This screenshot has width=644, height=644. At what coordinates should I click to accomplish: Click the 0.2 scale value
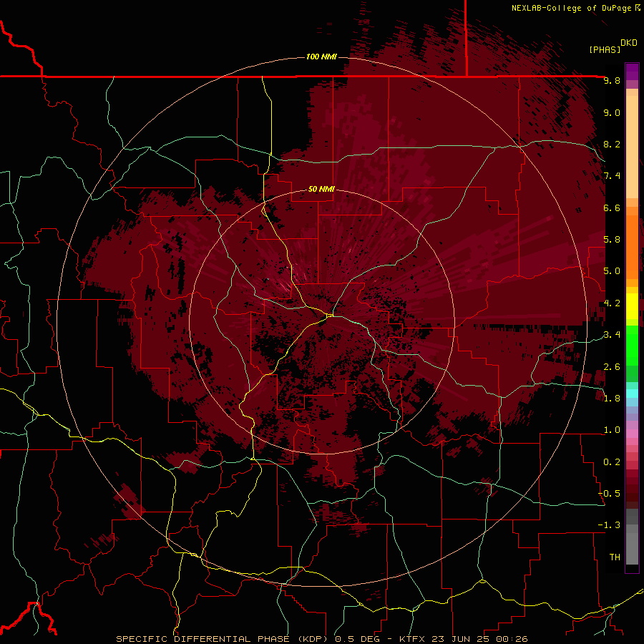pos(612,462)
